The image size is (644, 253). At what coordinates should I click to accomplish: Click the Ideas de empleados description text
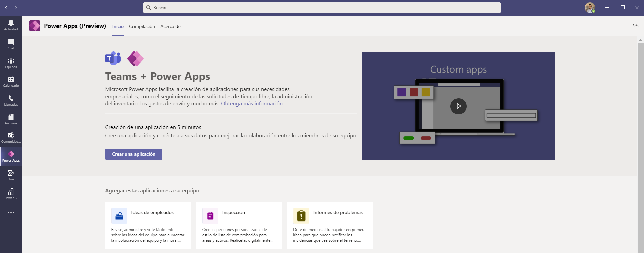point(148,235)
